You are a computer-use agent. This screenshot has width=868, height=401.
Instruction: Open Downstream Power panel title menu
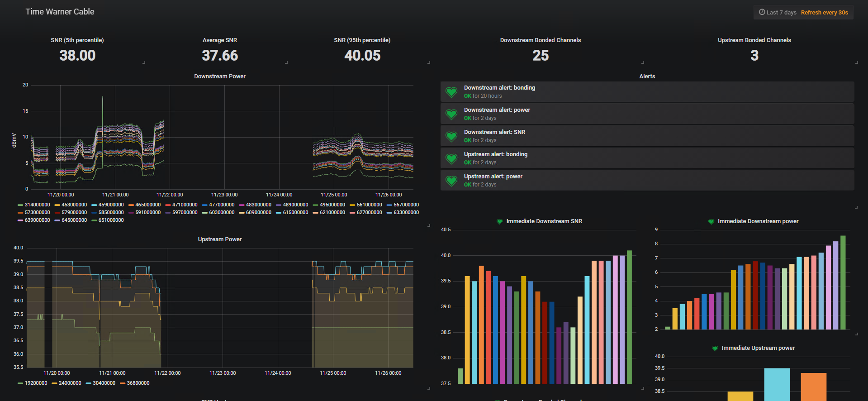[x=220, y=76]
